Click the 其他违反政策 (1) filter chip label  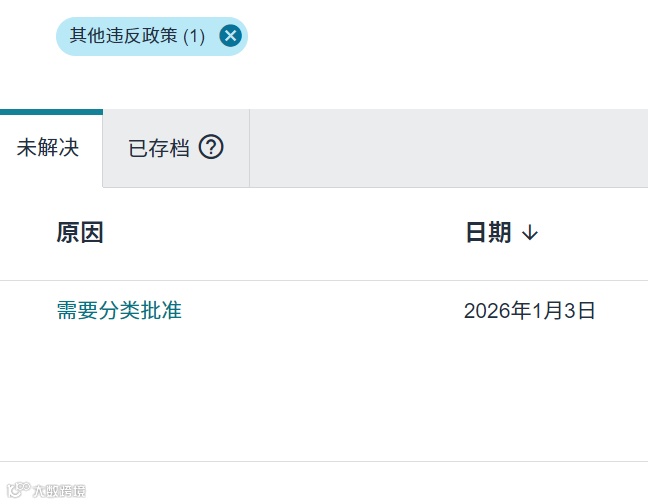(137, 36)
